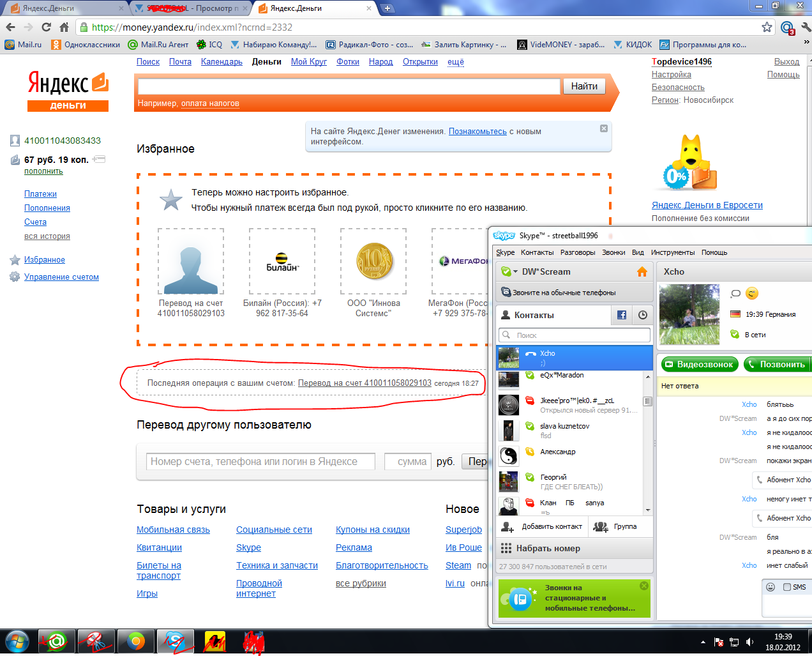Screen dimensions: 812x656
Task: Reload the page with the refresh icon
Action: 46,27
